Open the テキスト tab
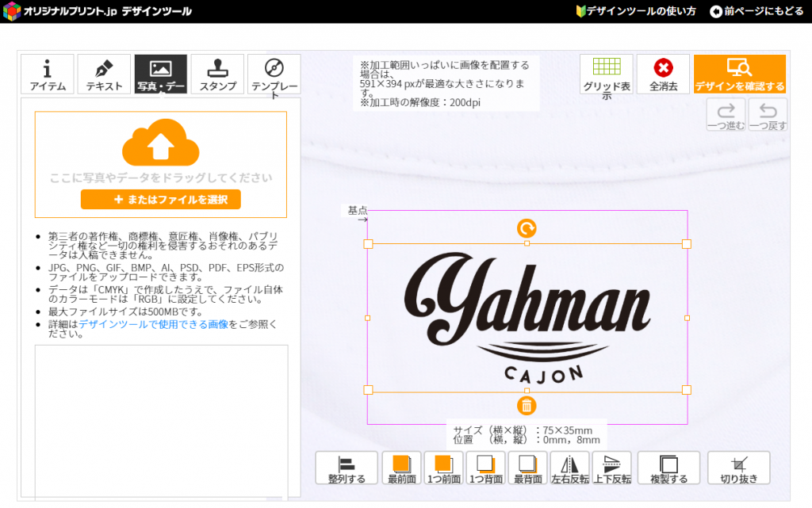Image resolution: width=812 pixels, height=508 pixels. tap(104, 74)
